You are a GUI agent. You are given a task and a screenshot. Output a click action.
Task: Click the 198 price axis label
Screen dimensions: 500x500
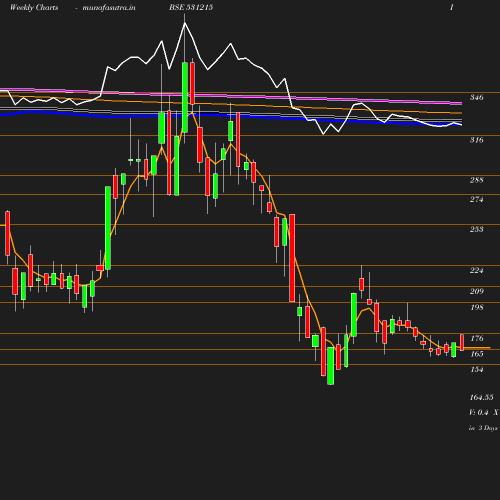tap(477, 307)
